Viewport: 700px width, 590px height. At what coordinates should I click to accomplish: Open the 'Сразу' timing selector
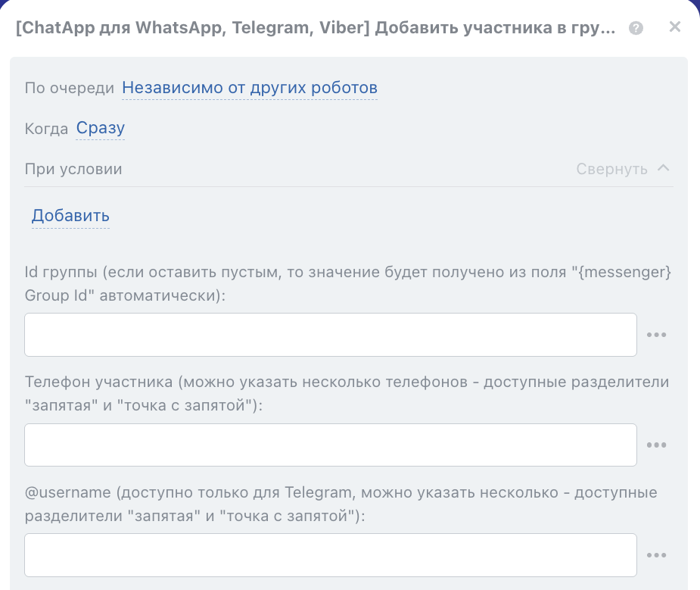(100, 129)
